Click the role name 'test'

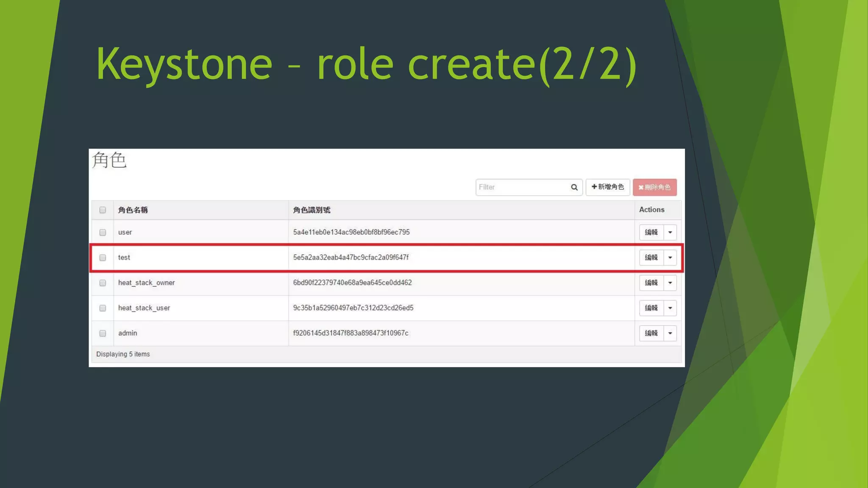[124, 258]
